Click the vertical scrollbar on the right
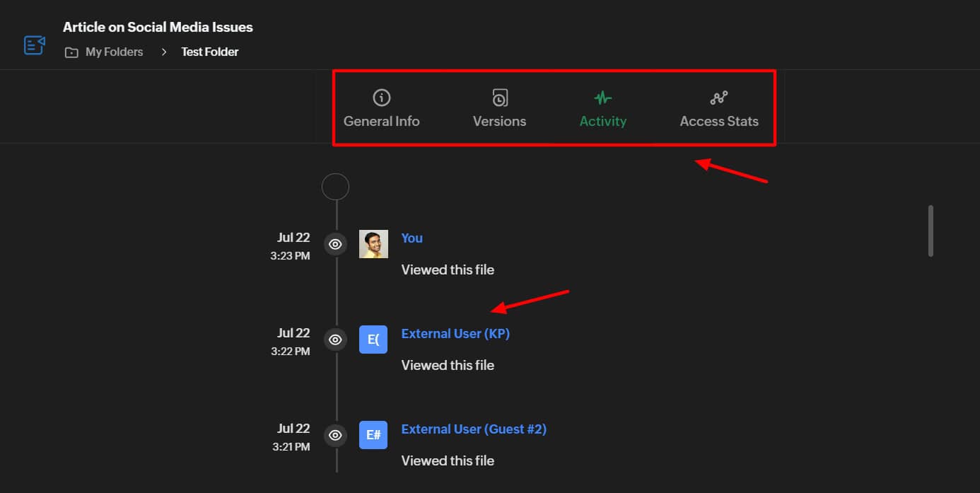The height and width of the screenshot is (493, 980). (931, 231)
